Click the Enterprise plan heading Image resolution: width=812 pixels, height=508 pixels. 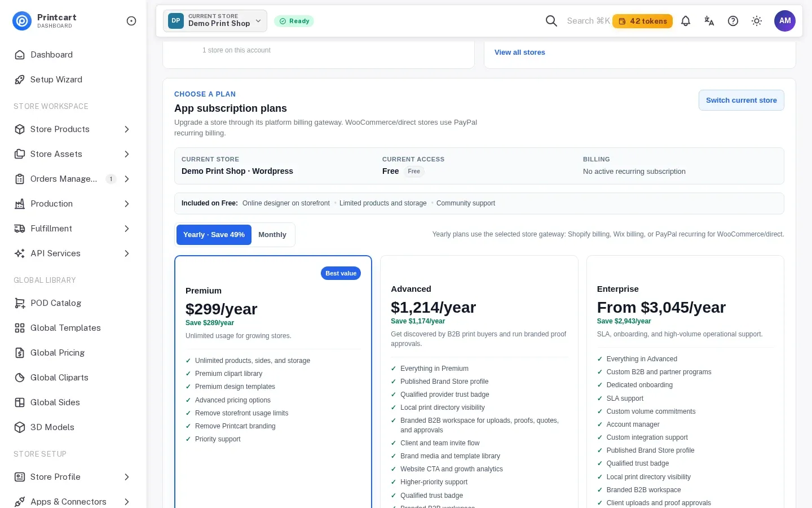pos(618,289)
